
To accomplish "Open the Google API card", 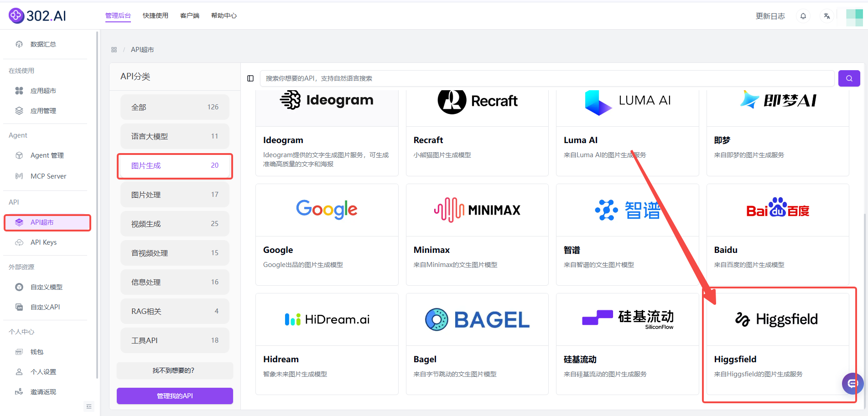I will click(327, 235).
